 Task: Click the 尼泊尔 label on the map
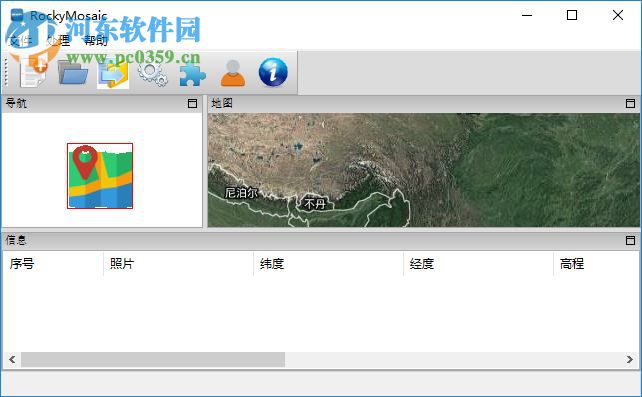tap(241, 193)
